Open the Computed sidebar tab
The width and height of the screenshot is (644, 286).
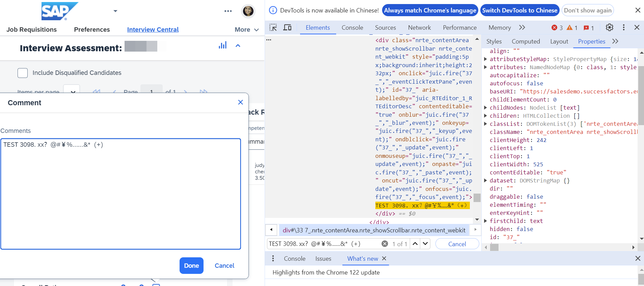pyautogui.click(x=526, y=41)
